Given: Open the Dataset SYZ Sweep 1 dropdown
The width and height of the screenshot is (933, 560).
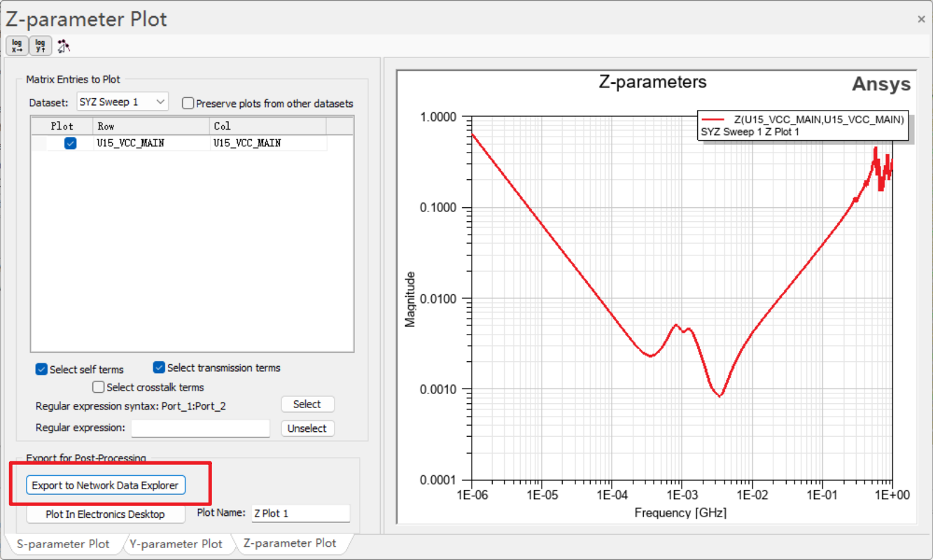Looking at the screenshot, I should click(122, 102).
